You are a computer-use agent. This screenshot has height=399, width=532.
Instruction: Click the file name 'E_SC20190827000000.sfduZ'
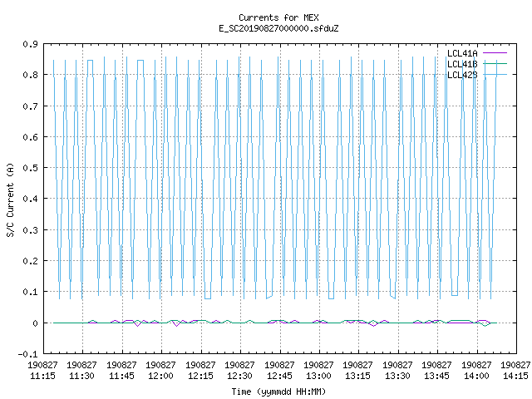point(278,28)
